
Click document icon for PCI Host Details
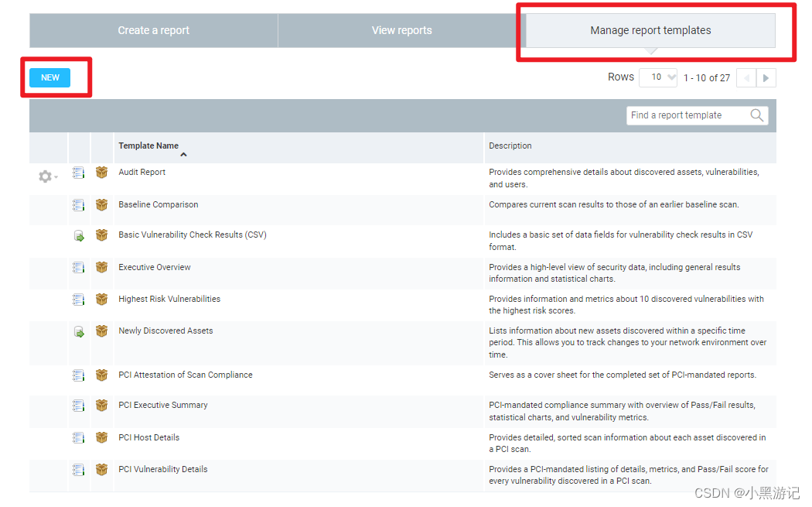pos(78,438)
